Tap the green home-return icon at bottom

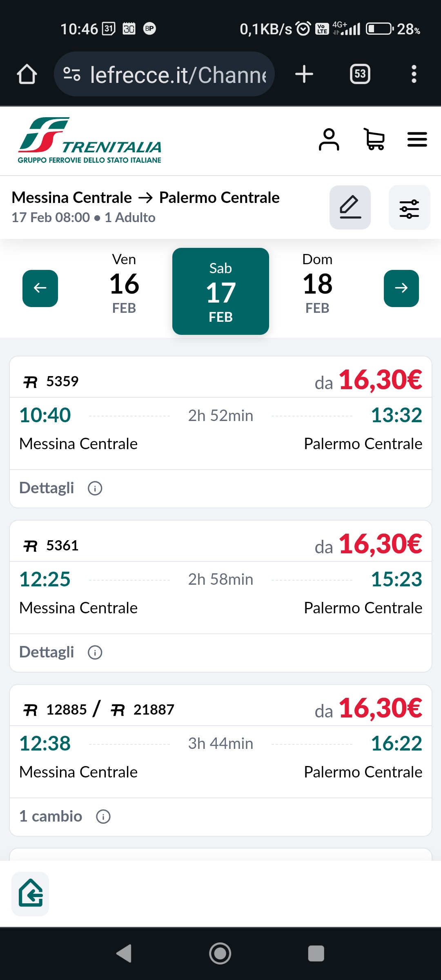coord(30,894)
